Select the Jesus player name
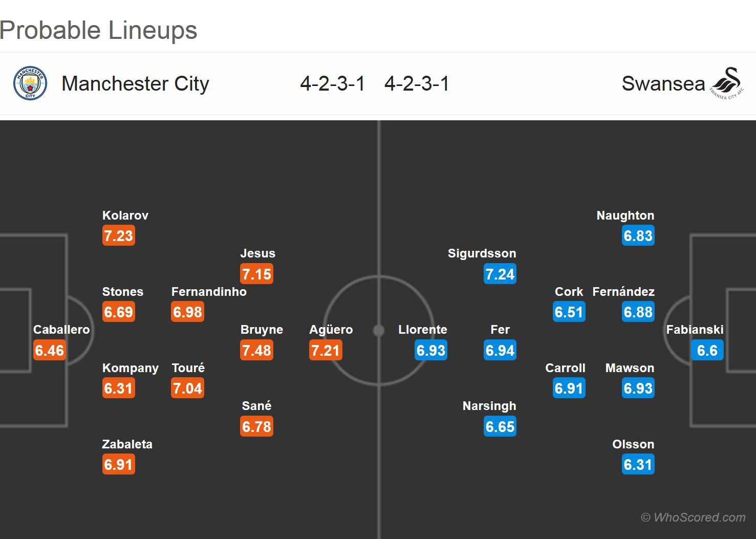The image size is (756, 539). [x=257, y=253]
